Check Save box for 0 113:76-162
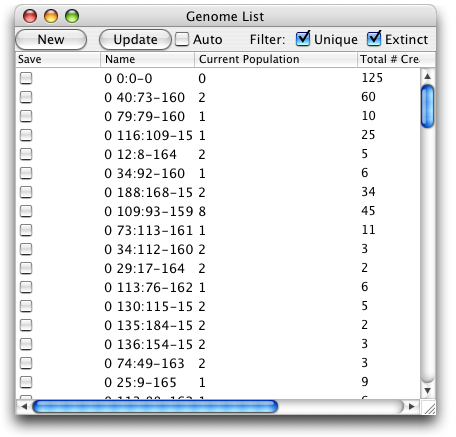Viewport: 456px width, 437px height. [x=26, y=287]
